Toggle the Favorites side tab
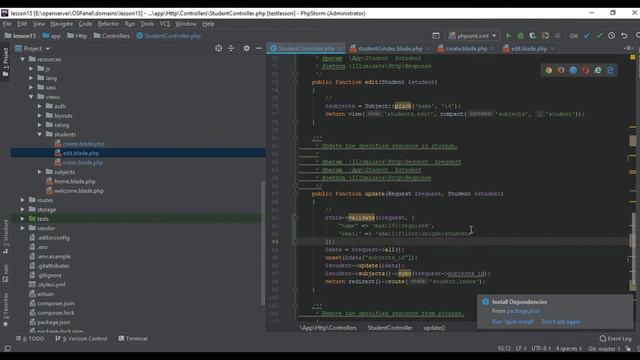 pyautogui.click(x=5, y=309)
